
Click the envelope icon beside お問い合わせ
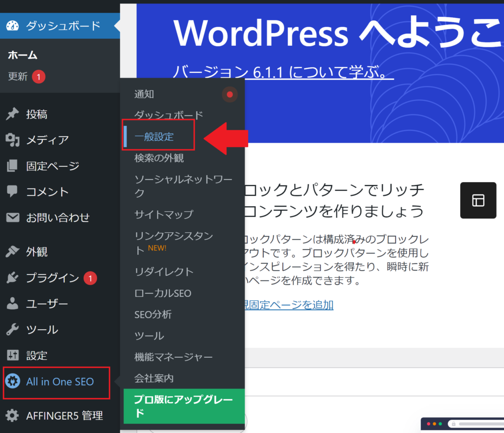[12, 217]
